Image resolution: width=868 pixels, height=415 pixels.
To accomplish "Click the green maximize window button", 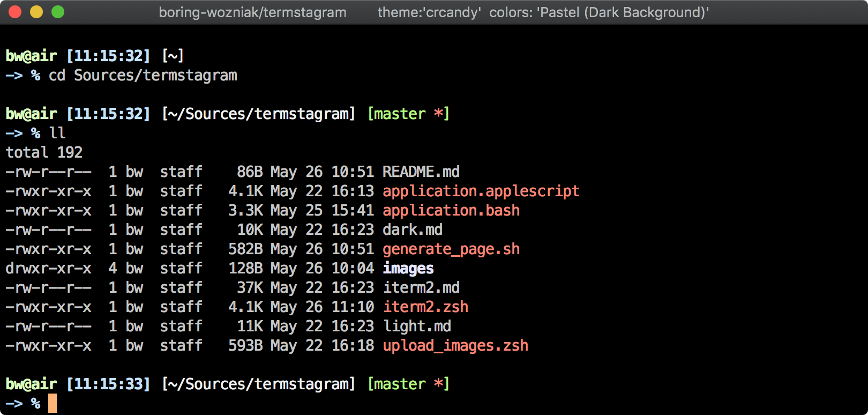I will pos(58,12).
